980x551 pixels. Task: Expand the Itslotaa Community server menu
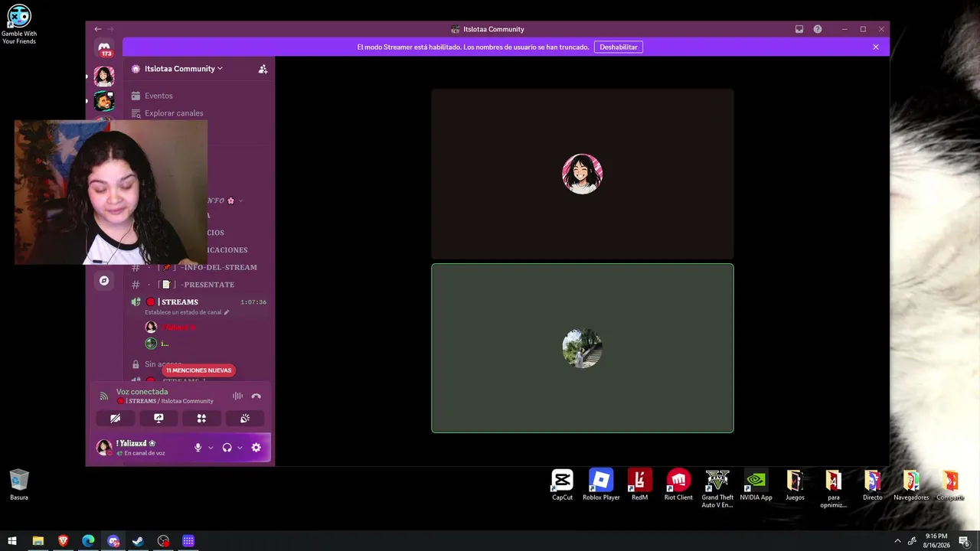coord(184,69)
